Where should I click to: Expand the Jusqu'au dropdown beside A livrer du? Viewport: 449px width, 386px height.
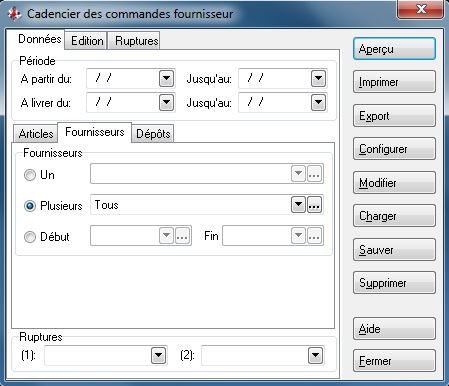(x=318, y=102)
